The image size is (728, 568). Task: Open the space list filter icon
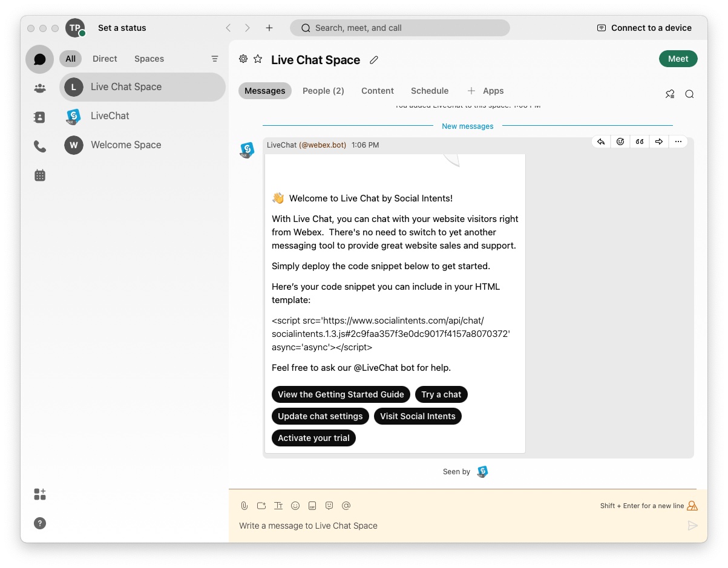215,59
